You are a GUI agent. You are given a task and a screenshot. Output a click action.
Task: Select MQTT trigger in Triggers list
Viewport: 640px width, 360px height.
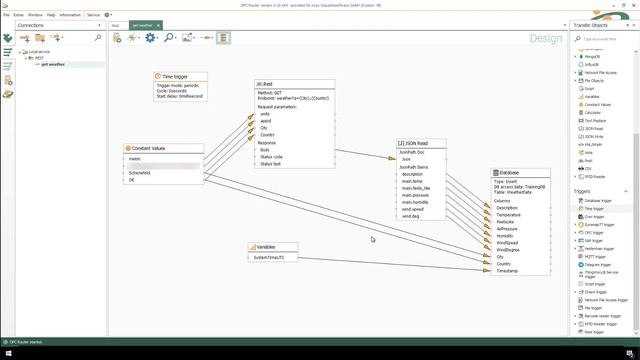coord(595,257)
